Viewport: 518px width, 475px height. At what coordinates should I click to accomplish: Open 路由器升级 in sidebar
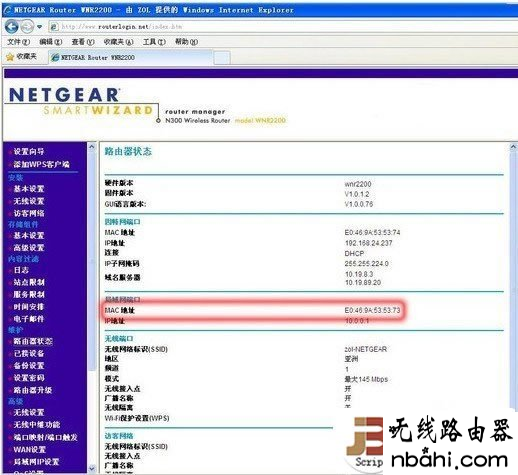click(x=33, y=390)
